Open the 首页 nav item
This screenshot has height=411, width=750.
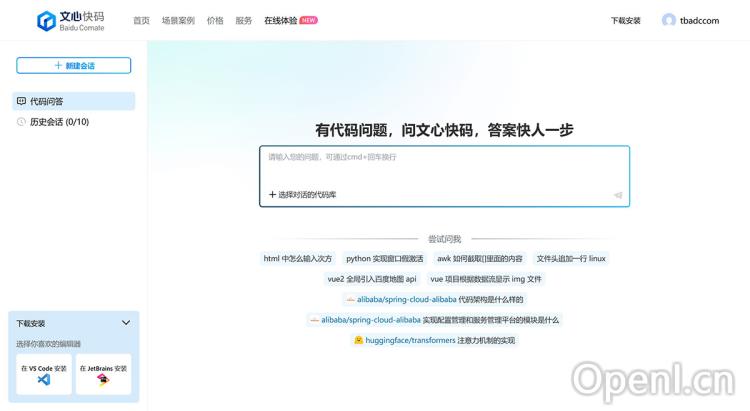tap(141, 21)
